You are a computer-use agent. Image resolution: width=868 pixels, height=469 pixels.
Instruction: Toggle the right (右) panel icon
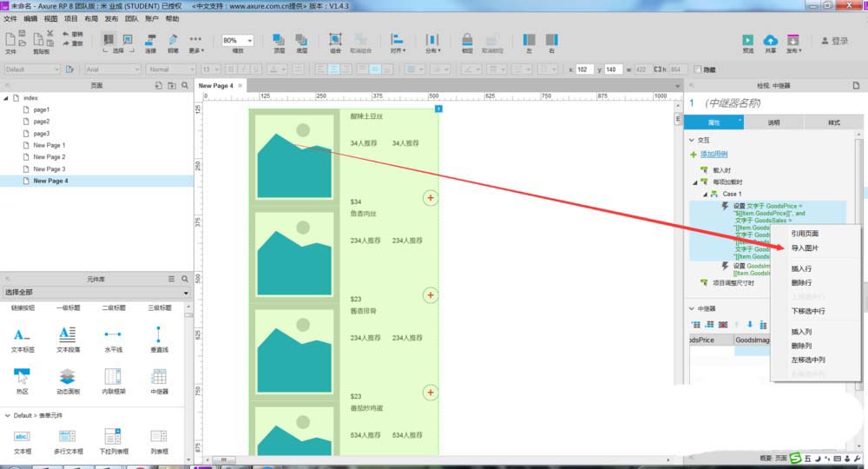551,39
